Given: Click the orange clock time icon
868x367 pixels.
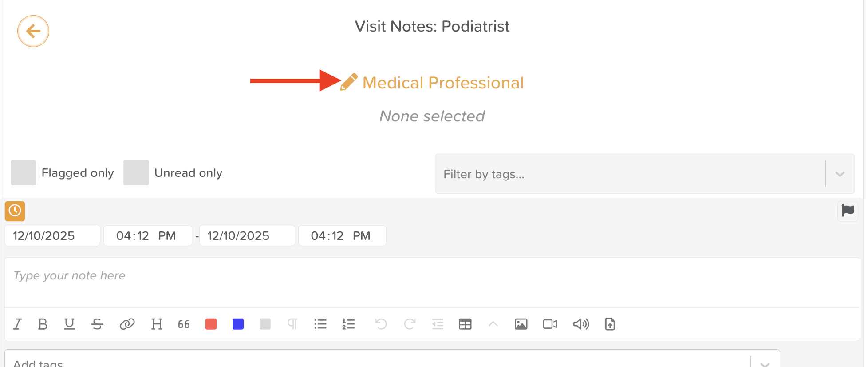Looking at the screenshot, I should (x=15, y=211).
